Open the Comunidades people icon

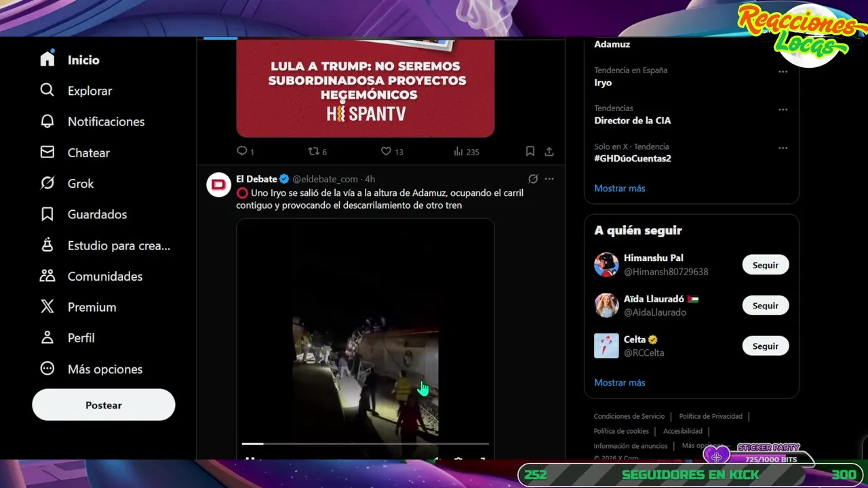[x=47, y=276]
